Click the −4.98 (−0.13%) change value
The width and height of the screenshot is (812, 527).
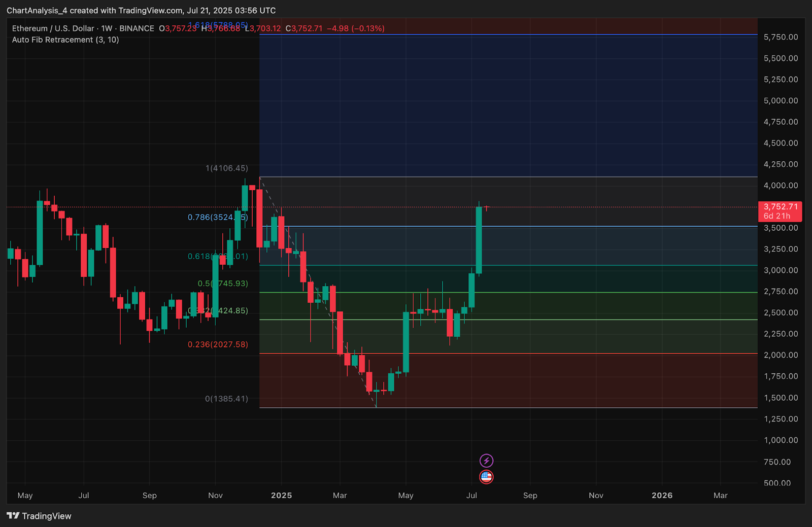[355, 28]
